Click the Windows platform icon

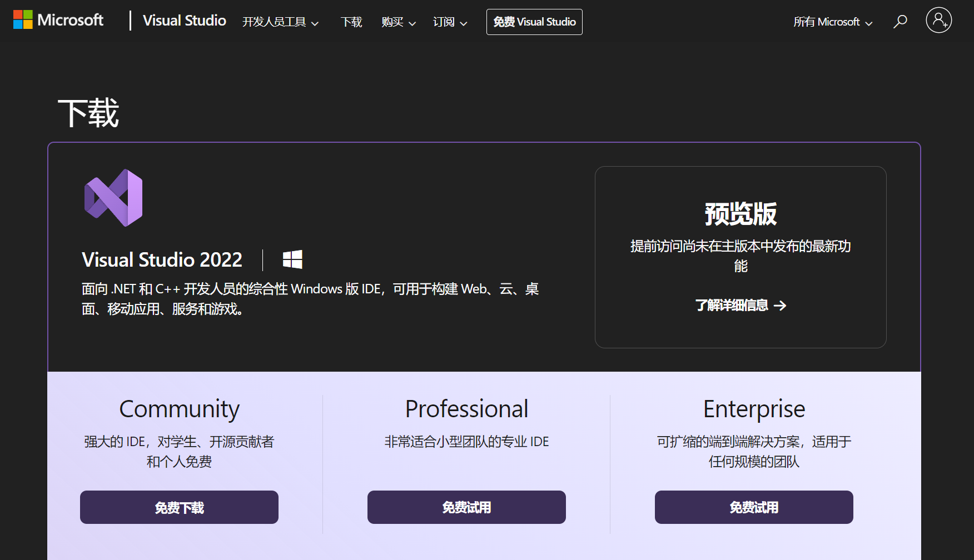coord(293,259)
